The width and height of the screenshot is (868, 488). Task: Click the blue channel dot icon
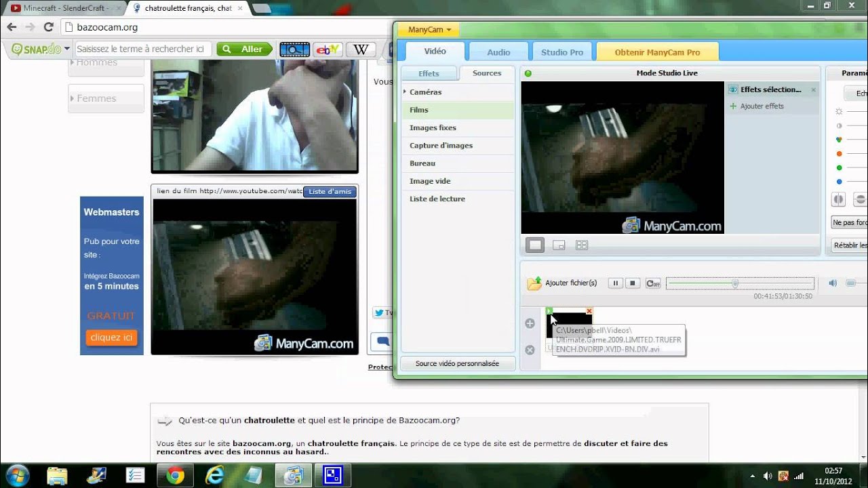pyautogui.click(x=839, y=182)
